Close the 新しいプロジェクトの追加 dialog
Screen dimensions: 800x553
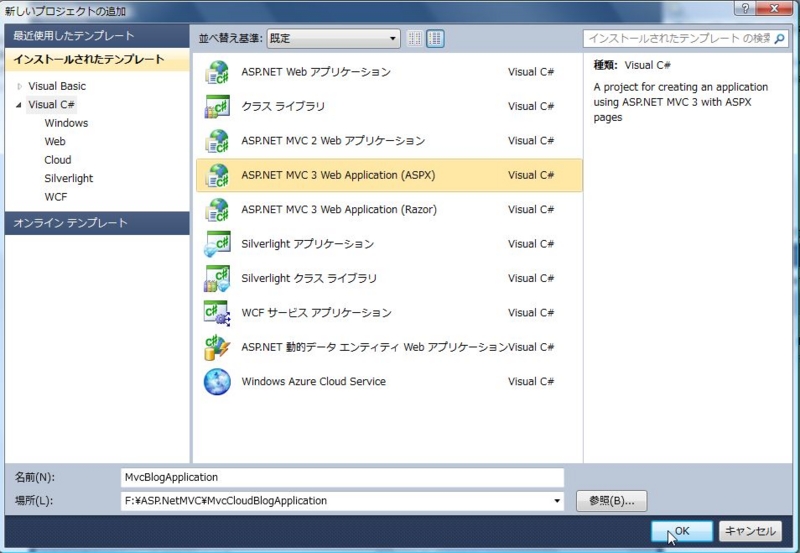[776, 9]
